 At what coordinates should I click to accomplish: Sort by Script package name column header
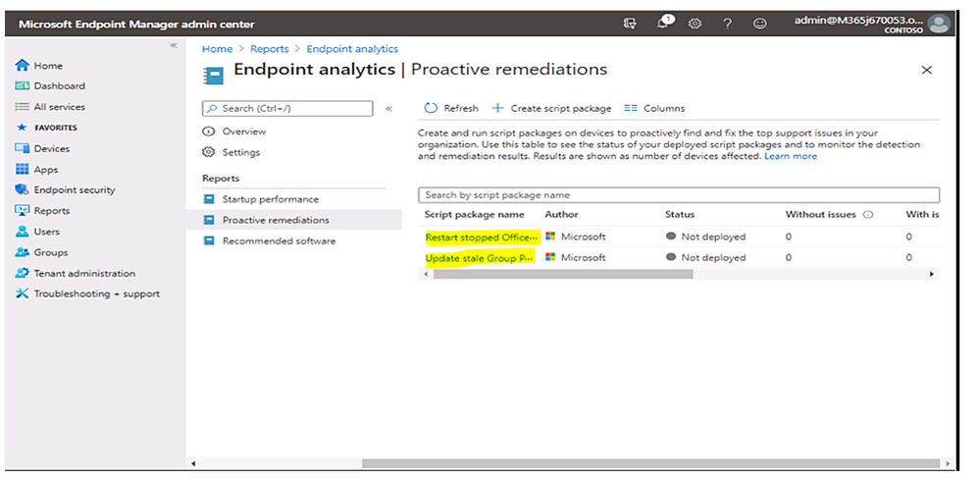[475, 214]
